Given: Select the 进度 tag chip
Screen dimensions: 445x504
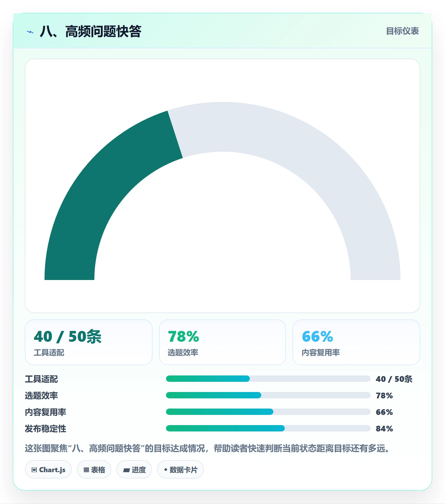Looking at the screenshot, I should tap(134, 469).
